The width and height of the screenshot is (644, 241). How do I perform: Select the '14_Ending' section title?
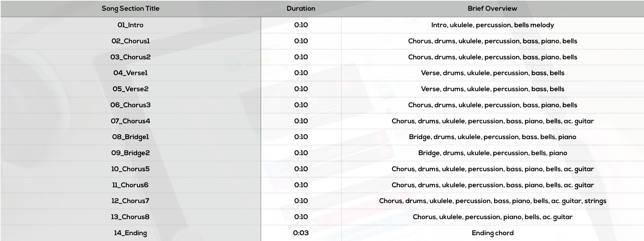tap(130, 233)
